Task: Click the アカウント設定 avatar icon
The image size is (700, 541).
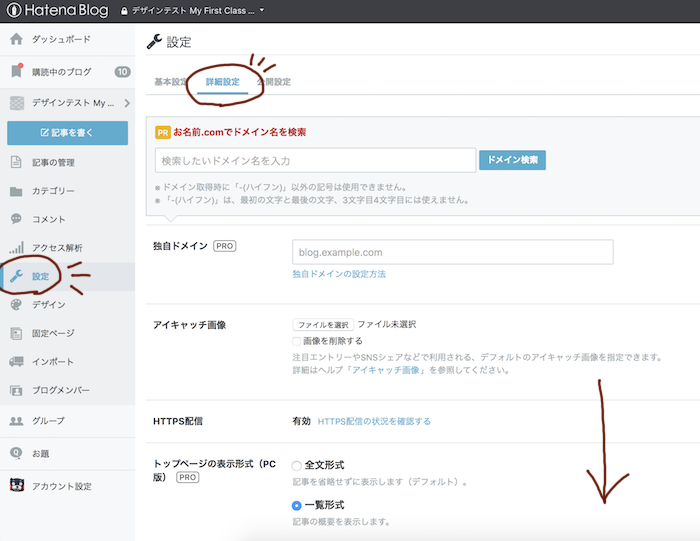Action: pos(17,485)
